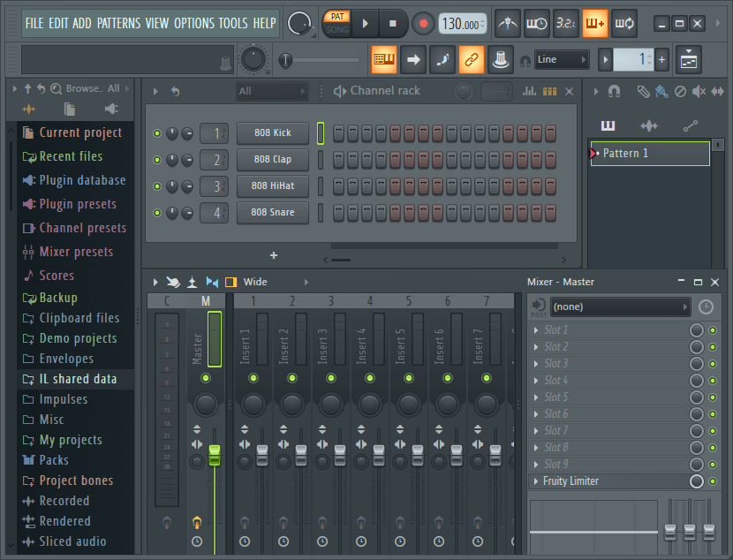733x560 pixels.
Task: Start playback with the play button
Action: point(365,23)
